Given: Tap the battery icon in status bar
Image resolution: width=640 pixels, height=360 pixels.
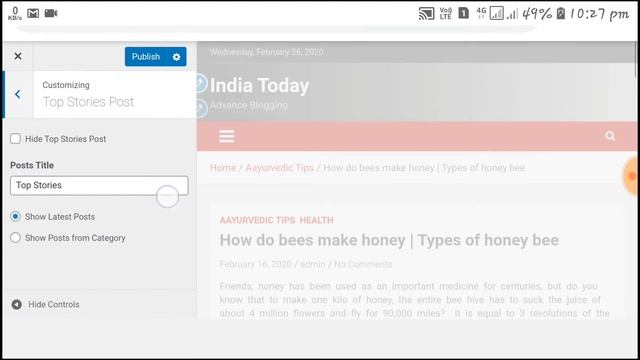Looking at the screenshot, I should (x=561, y=13).
